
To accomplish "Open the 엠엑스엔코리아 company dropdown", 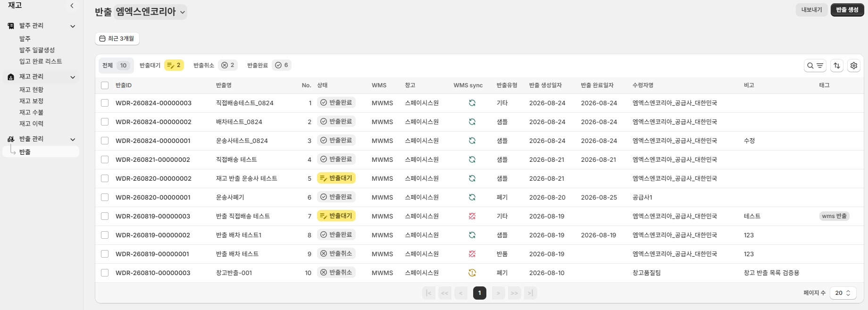I will [x=150, y=12].
